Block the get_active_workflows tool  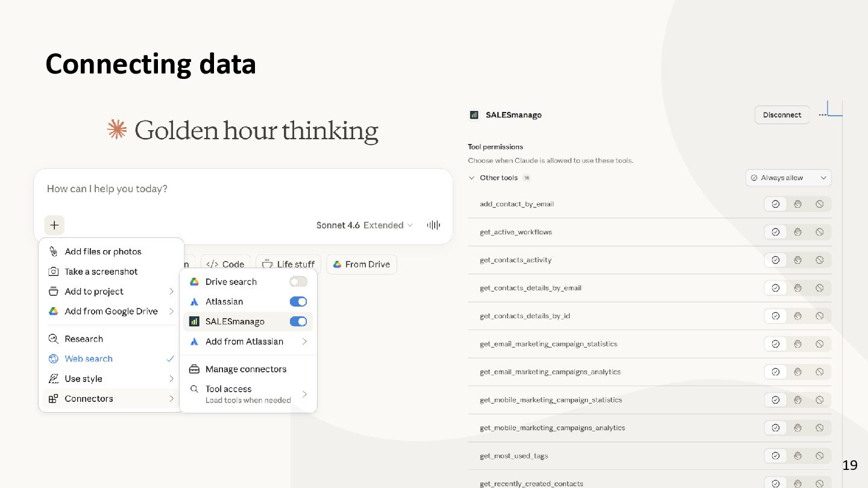(x=820, y=232)
